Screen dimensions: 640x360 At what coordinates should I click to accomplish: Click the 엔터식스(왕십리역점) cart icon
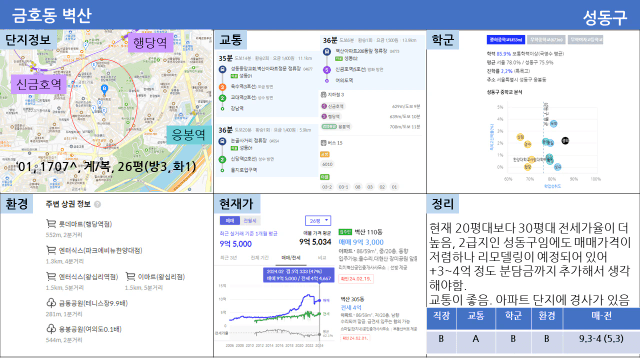click(x=51, y=276)
